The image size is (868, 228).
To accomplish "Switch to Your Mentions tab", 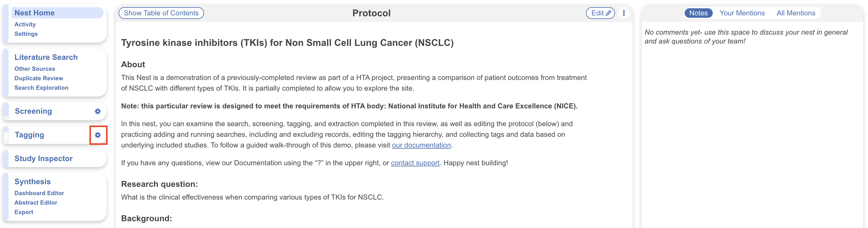I will (742, 13).
